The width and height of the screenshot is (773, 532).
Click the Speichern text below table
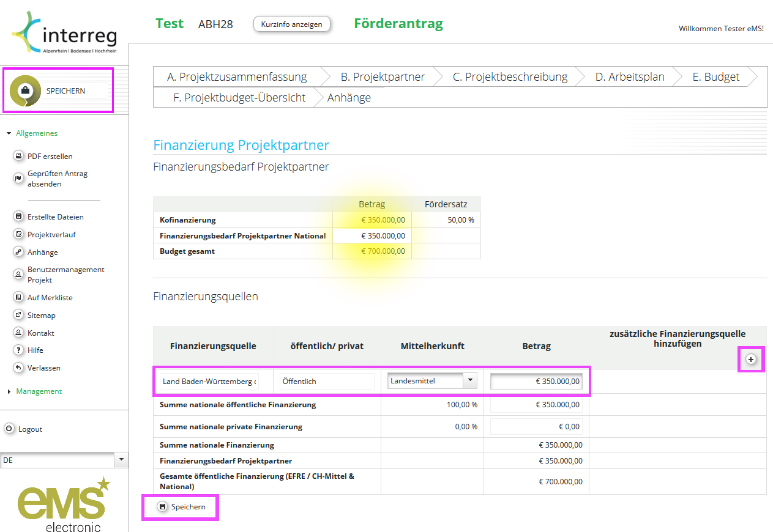[188, 507]
